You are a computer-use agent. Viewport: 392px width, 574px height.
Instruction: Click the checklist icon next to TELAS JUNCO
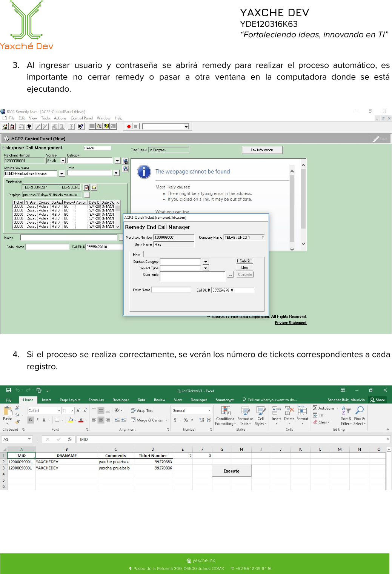point(87,187)
